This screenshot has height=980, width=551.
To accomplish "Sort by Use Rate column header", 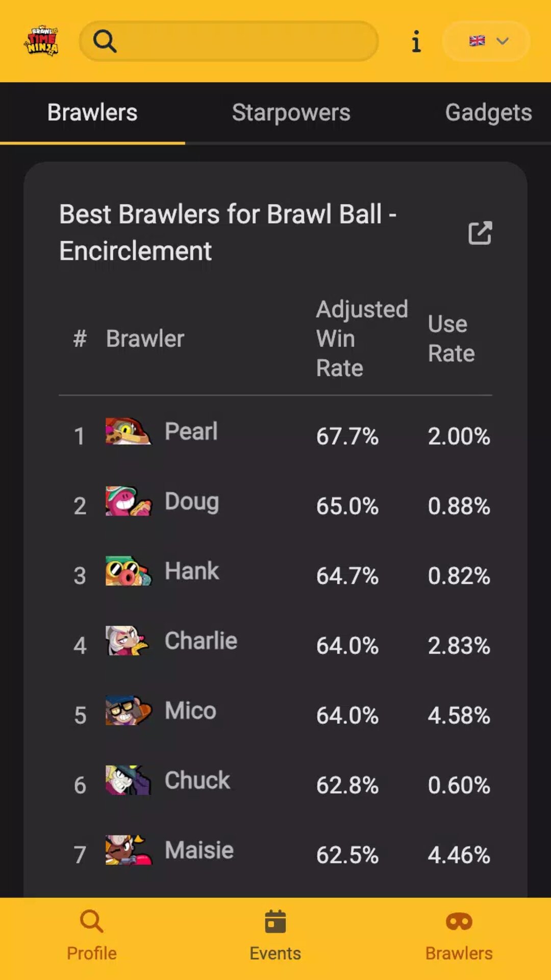I will click(x=452, y=338).
